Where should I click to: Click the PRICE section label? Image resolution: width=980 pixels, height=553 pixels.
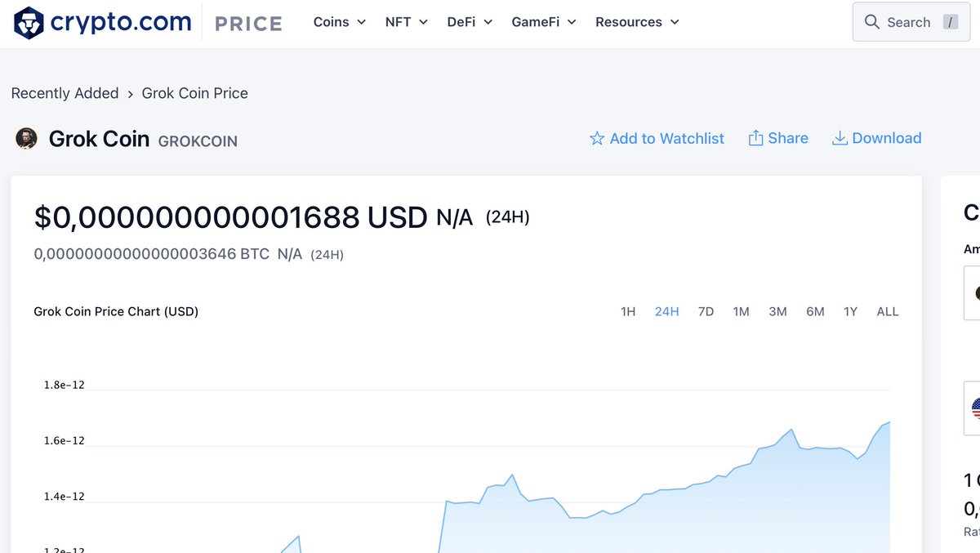[248, 24]
